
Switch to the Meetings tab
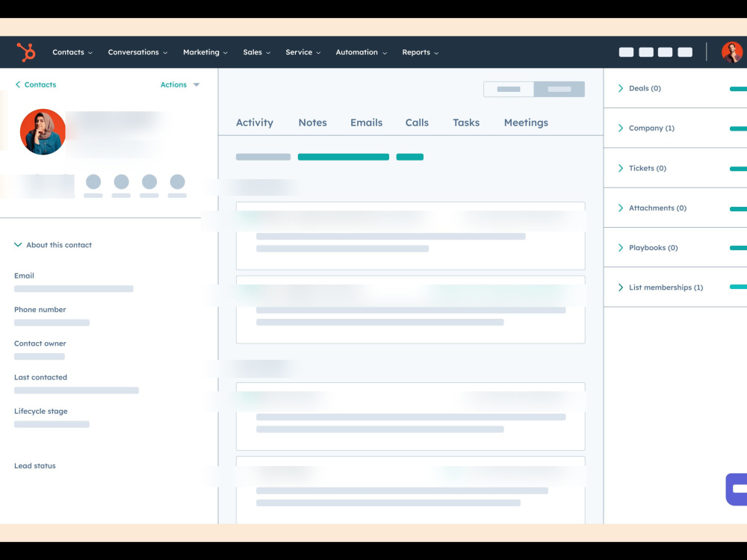(x=526, y=122)
